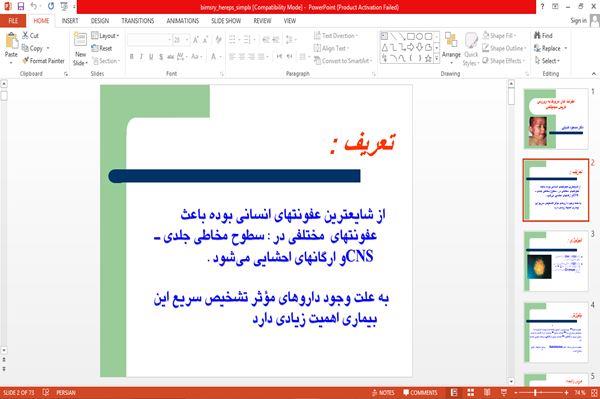Expand shapes gallery more arrow
This screenshot has width=600, height=399.
tap(437, 58)
